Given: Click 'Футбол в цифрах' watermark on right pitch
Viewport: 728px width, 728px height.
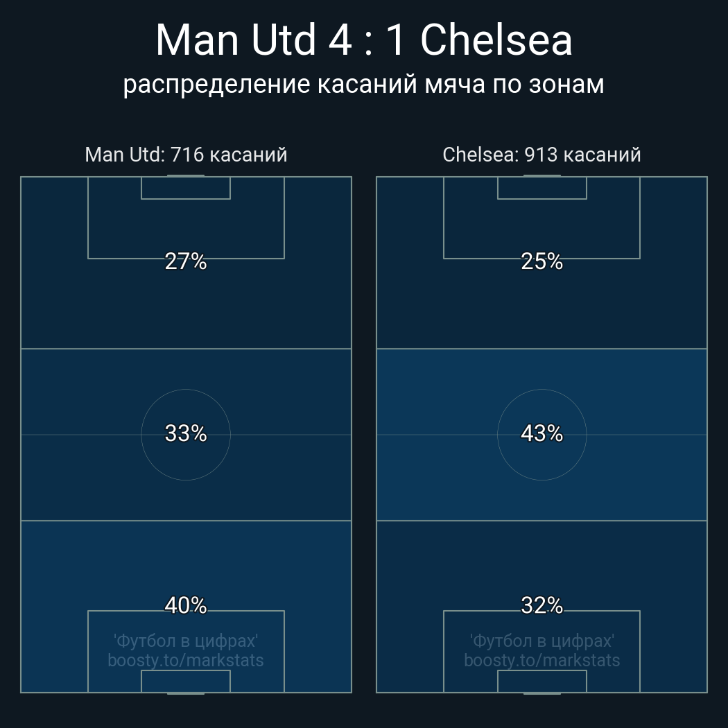Looking at the screenshot, I should pyautogui.click(x=541, y=641).
